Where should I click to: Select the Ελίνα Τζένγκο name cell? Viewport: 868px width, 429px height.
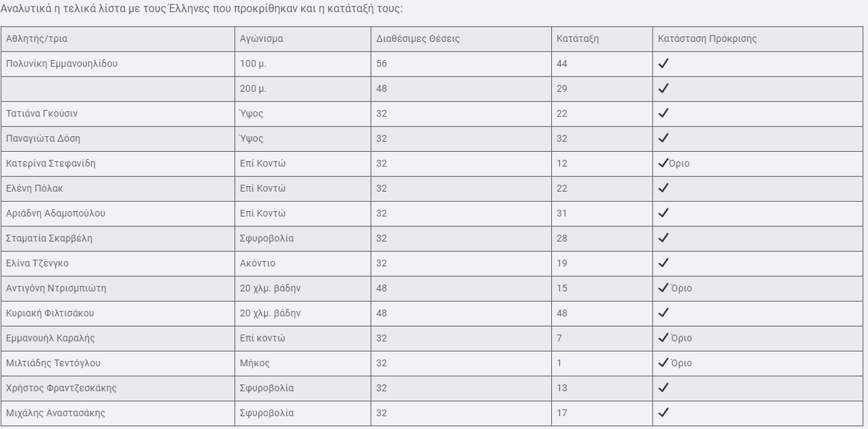pos(117,263)
